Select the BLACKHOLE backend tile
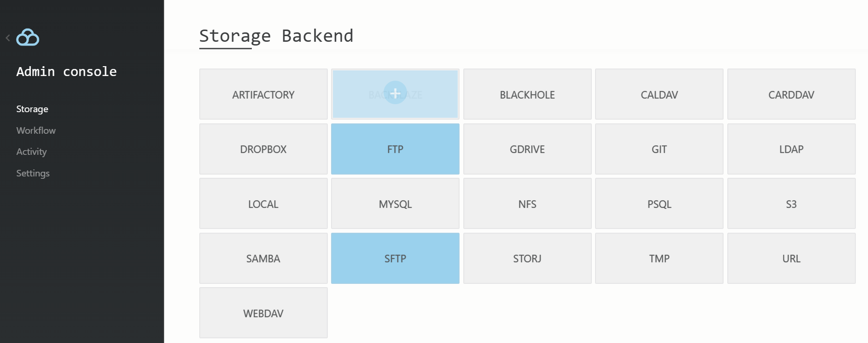This screenshot has height=343, width=868. click(x=527, y=95)
